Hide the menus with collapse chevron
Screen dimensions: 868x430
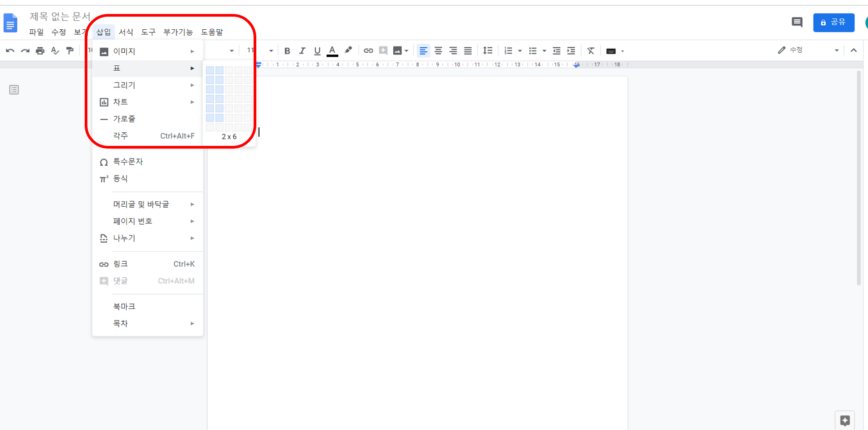[x=854, y=50]
